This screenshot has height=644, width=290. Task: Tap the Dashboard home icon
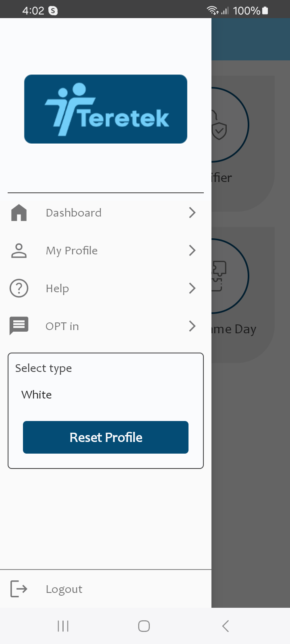19,213
